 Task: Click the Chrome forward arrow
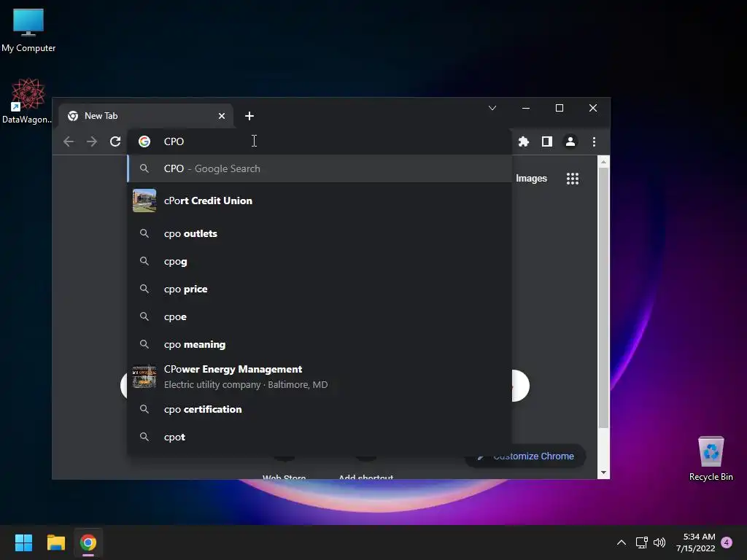tap(92, 141)
